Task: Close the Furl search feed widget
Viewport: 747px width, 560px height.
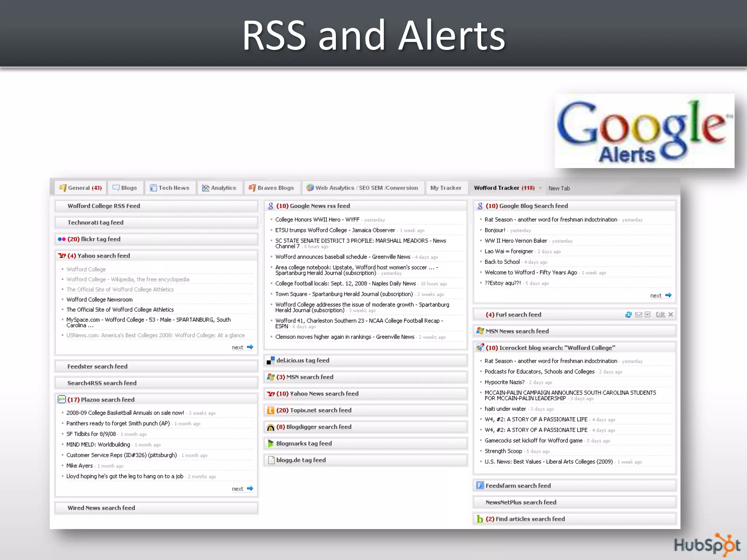Action: (670, 315)
